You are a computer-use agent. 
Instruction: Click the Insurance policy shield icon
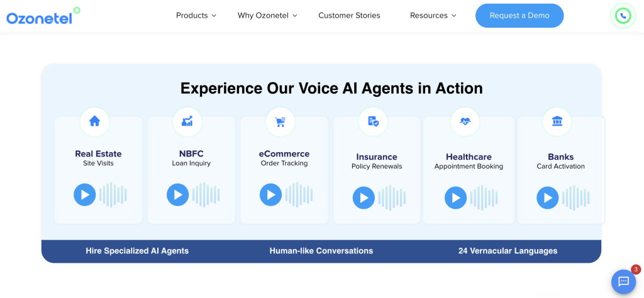(373, 121)
